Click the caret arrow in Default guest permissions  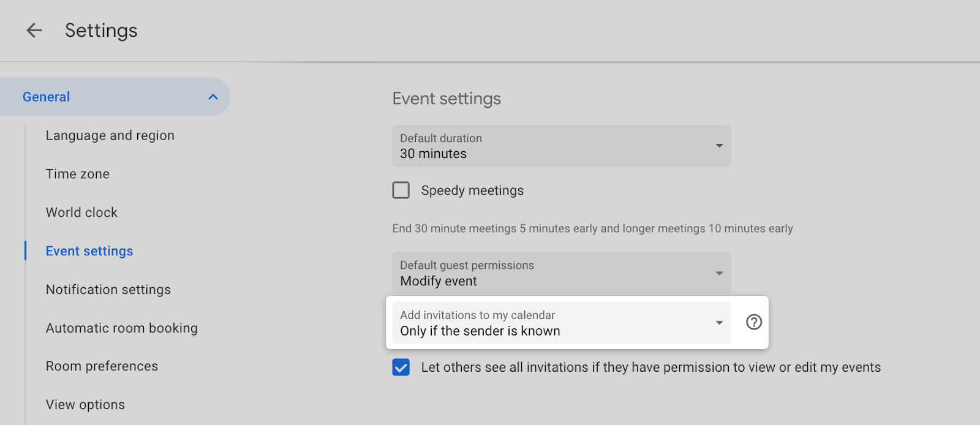click(x=719, y=273)
